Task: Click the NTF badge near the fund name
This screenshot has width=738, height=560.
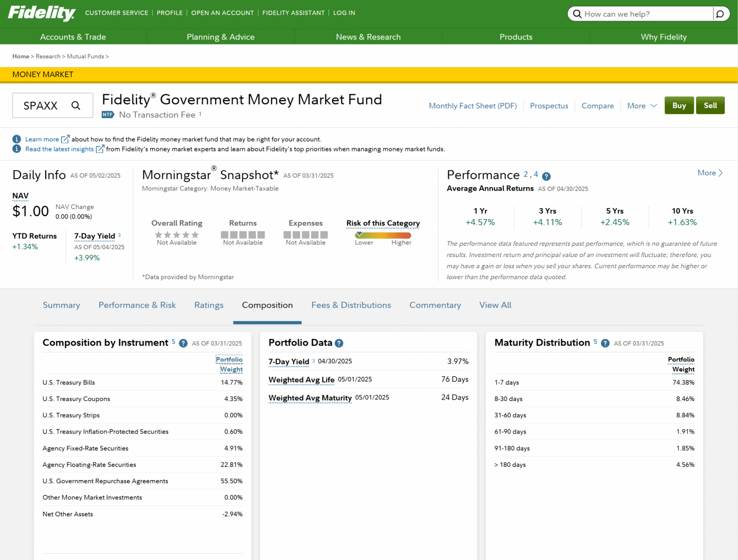Action: click(108, 114)
